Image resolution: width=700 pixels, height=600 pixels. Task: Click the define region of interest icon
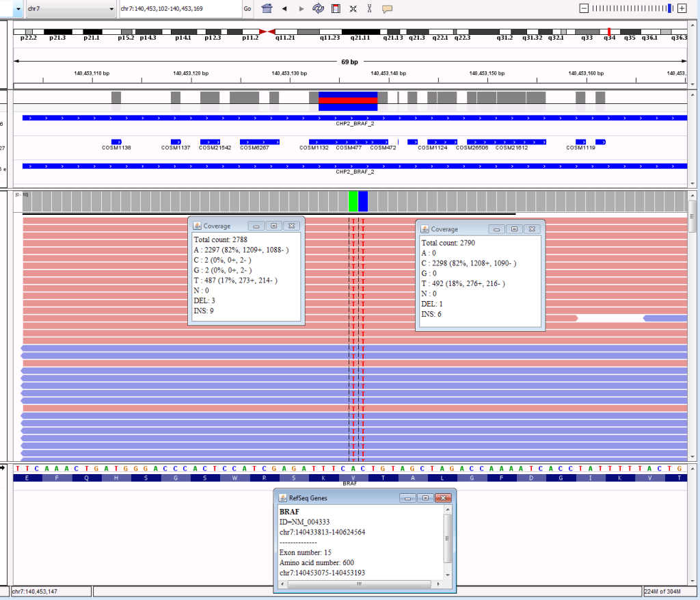336,9
